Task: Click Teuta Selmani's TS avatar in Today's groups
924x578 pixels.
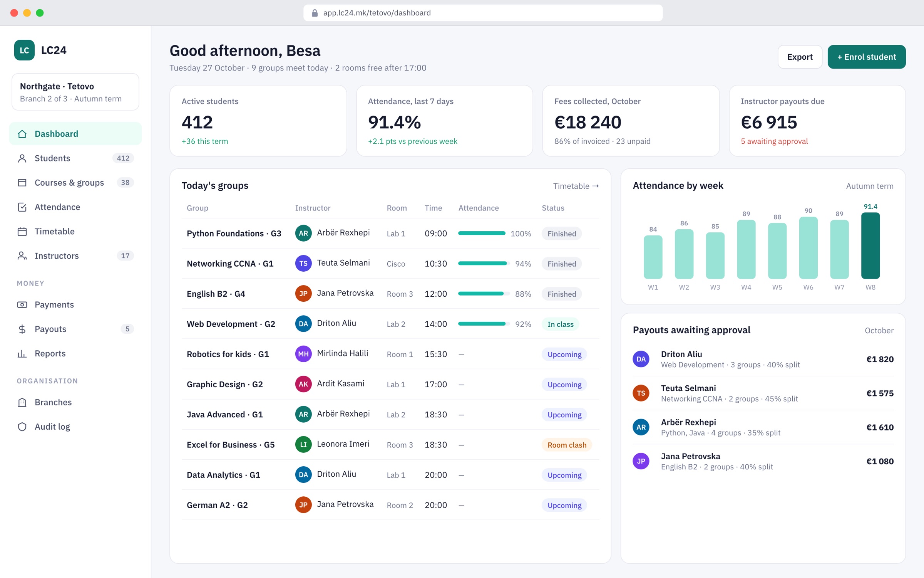Action: click(x=303, y=264)
